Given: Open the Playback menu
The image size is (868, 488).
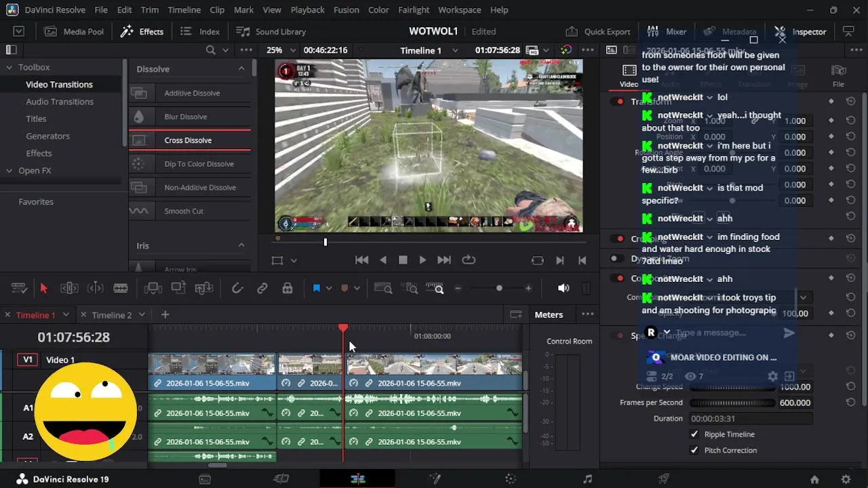Looking at the screenshot, I should click(x=307, y=9).
